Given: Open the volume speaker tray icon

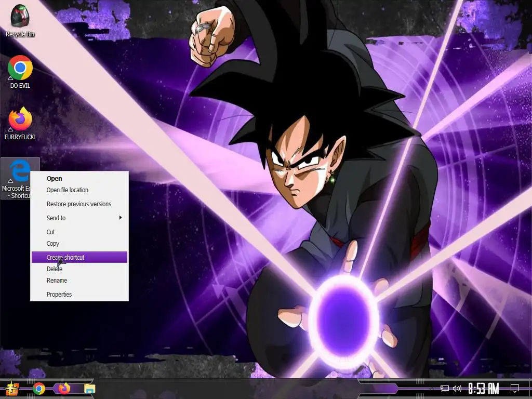Looking at the screenshot, I should click(x=457, y=389).
